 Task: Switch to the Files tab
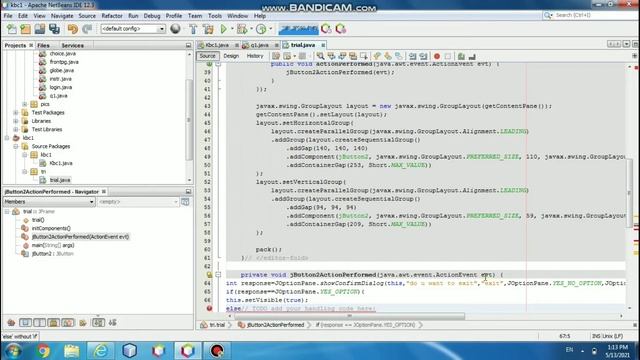[43, 45]
